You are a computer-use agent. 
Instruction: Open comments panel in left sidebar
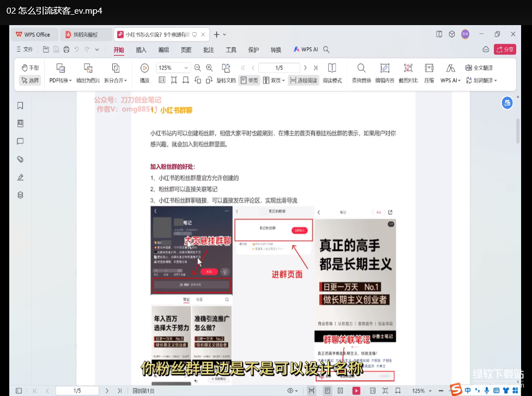point(20,141)
